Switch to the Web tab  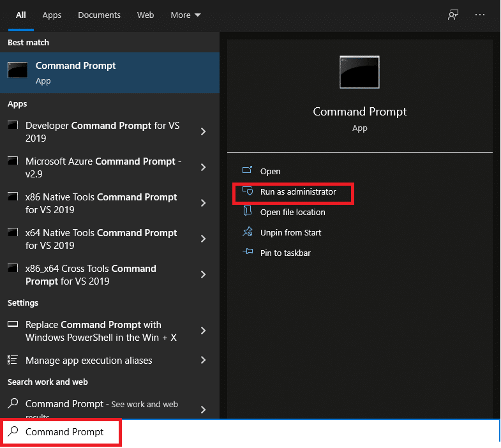146,15
